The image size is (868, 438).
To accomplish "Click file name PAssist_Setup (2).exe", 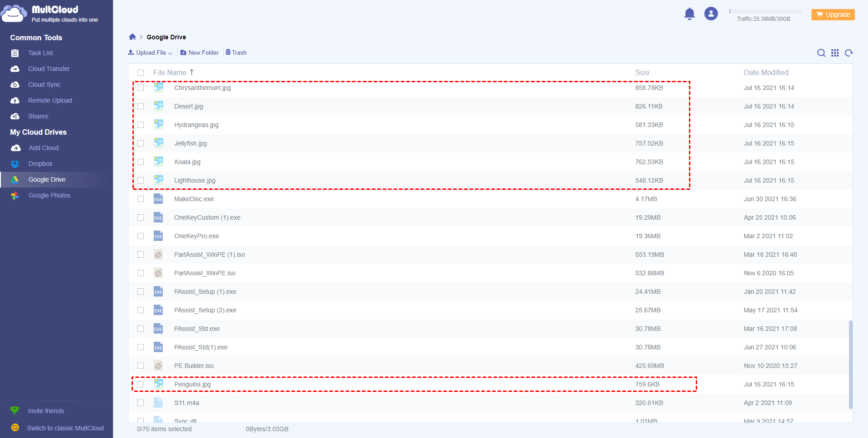I will point(205,310).
